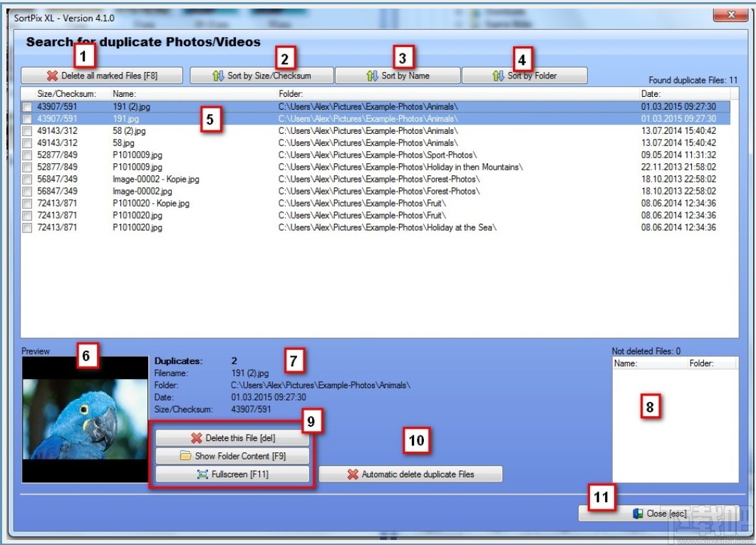Click the Close [esc] button
756x545 pixels.
tap(658, 514)
